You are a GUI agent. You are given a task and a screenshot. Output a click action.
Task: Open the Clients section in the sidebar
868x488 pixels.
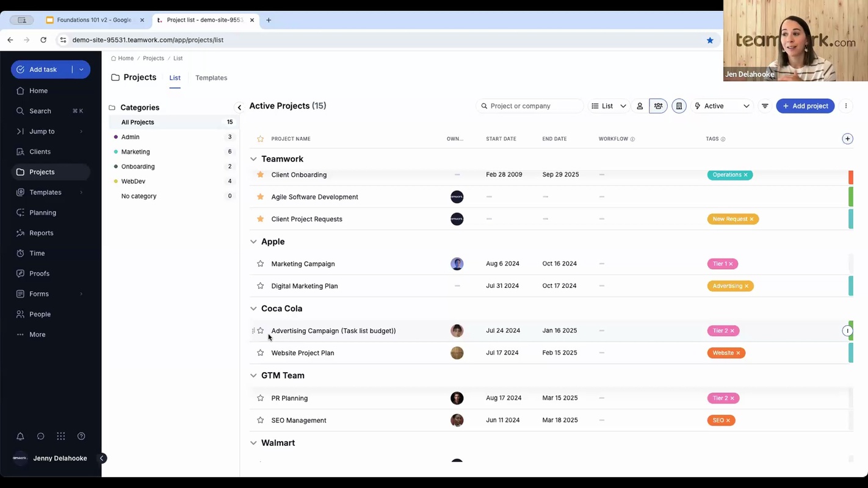(x=40, y=151)
